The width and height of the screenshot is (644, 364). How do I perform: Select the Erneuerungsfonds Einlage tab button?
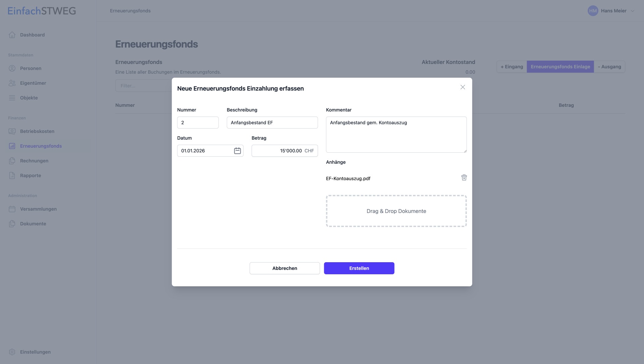[x=560, y=67]
